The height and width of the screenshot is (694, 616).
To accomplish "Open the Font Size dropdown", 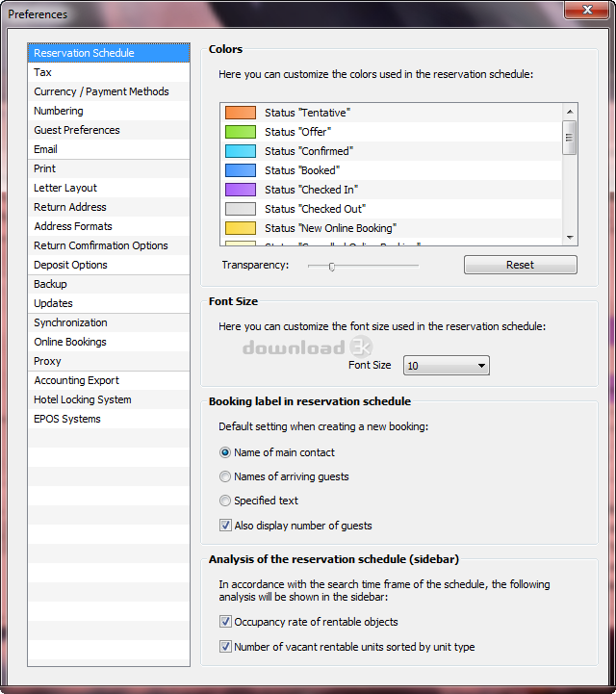I will tap(446, 366).
